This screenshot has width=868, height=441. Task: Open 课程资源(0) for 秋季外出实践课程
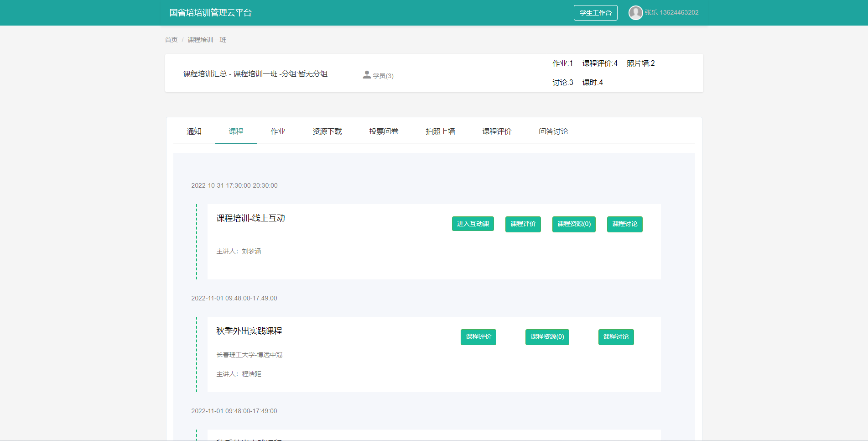[x=547, y=337]
